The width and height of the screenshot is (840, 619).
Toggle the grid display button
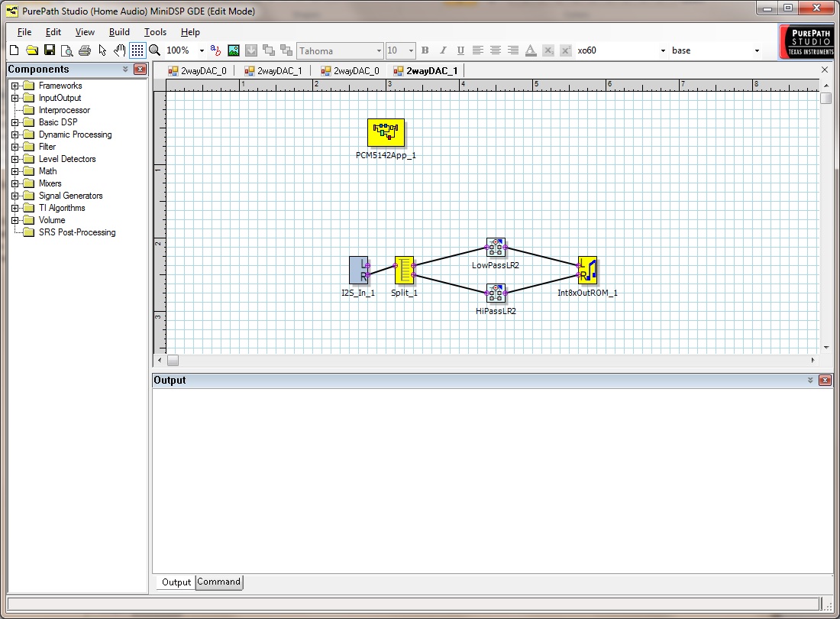tap(137, 50)
